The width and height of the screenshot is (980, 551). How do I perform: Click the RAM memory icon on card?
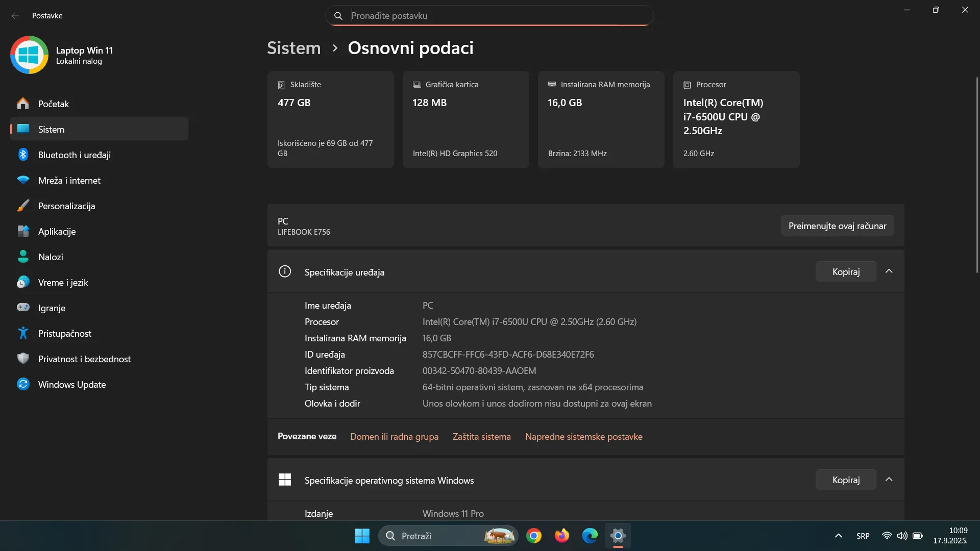(x=552, y=84)
